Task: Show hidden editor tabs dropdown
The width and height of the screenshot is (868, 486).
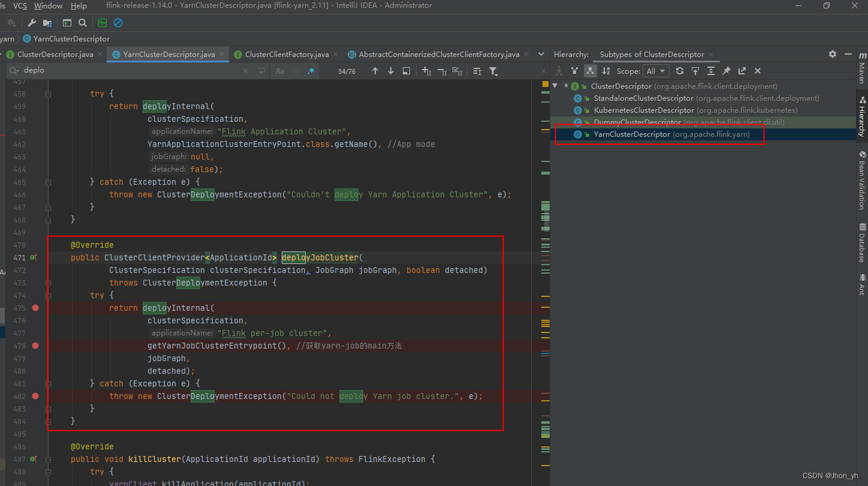Action: coord(541,55)
